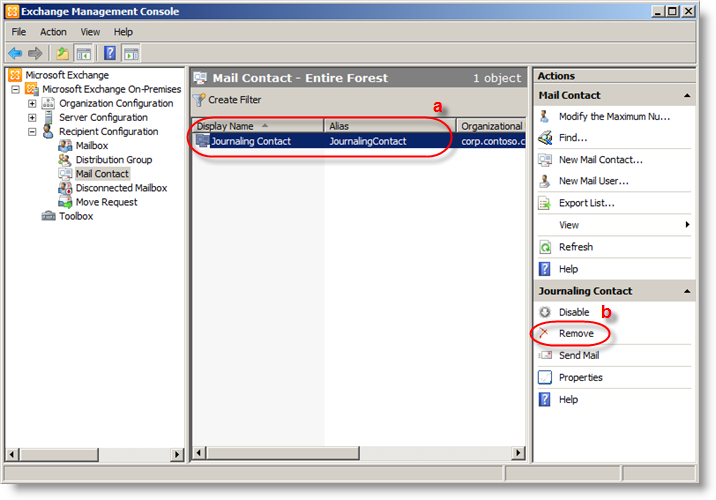Click the results pane scroll right arrow
716x500 pixels.
(517, 453)
